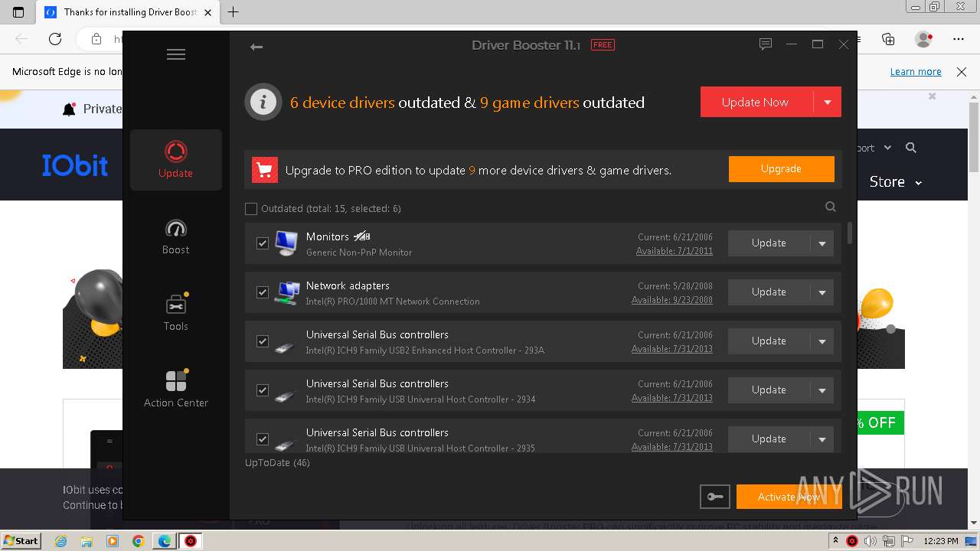980x551 pixels.
Task: Open the volume control in system tray
Action: [x=871, y=541]
